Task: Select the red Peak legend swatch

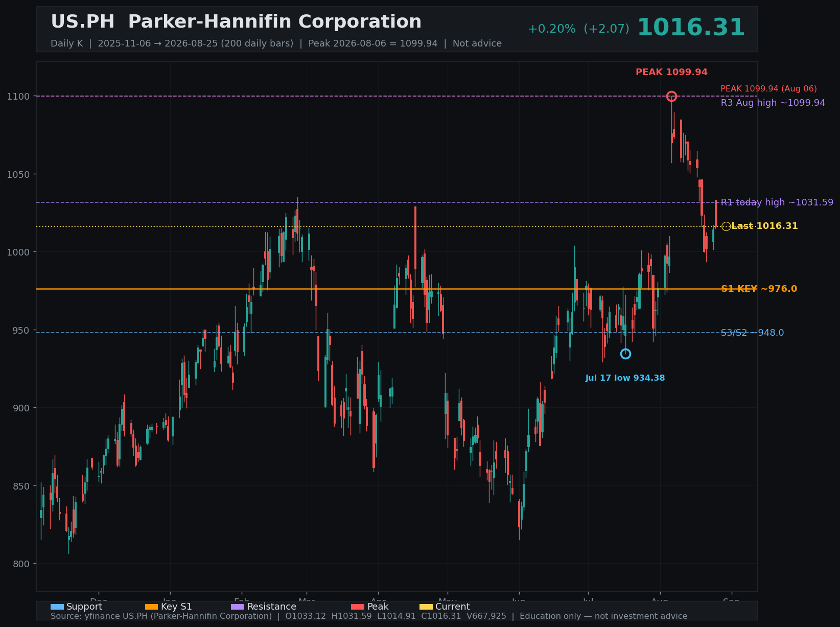Action: point(358,607)
